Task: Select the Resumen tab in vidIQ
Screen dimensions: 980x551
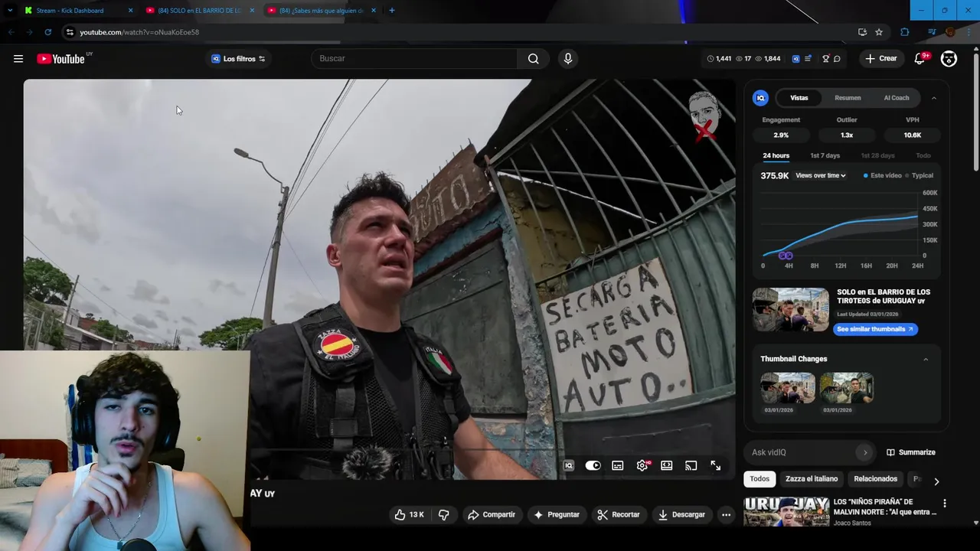Action: [x=848, y=98]
